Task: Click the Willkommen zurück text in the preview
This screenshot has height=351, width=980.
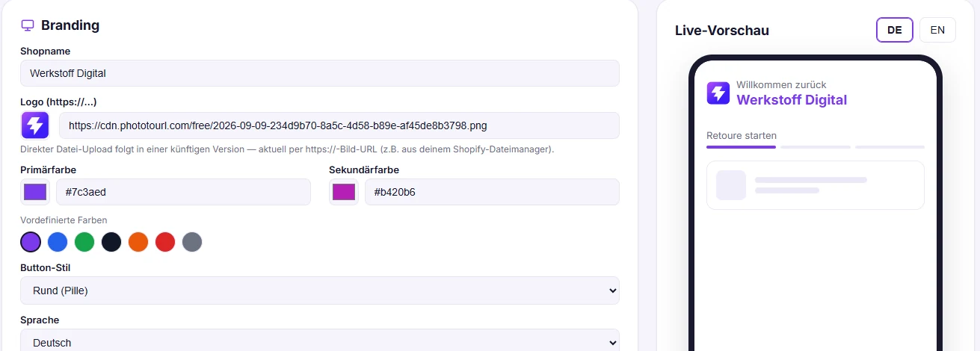Action: coord(781,85)
